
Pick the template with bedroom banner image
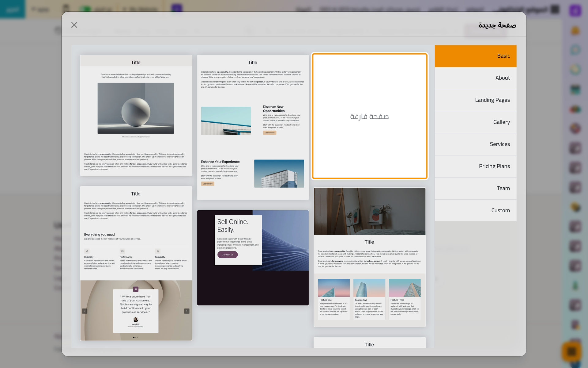coord(370,257)
